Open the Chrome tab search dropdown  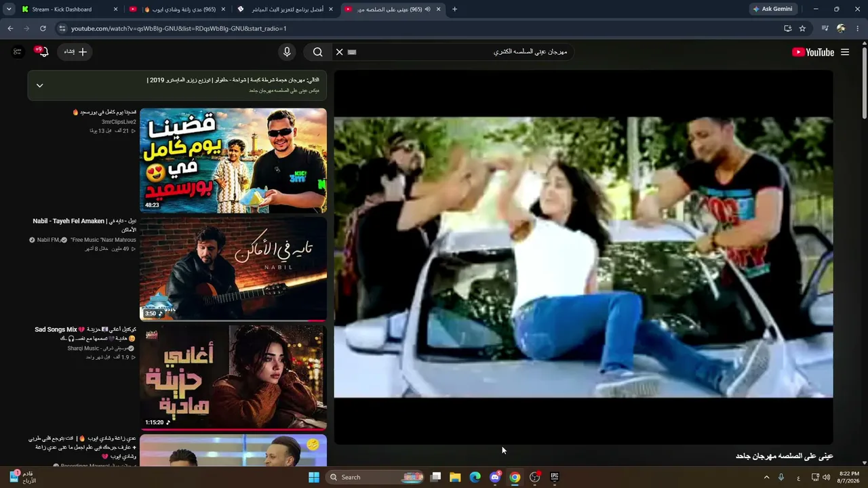9,9
